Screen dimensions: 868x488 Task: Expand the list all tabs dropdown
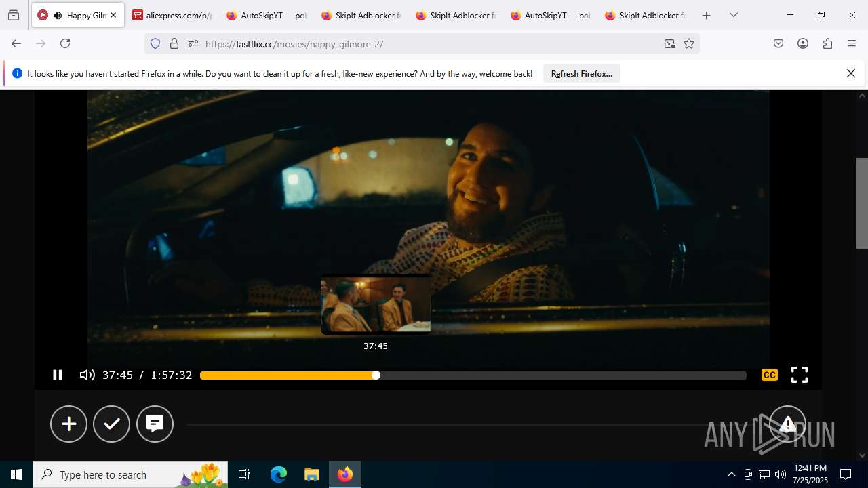(734, 15)
